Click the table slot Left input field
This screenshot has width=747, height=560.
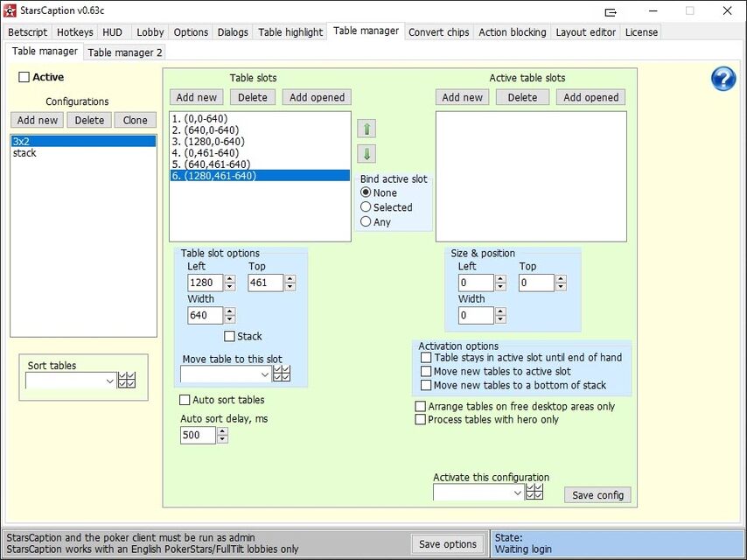click(x=206, y=283)
